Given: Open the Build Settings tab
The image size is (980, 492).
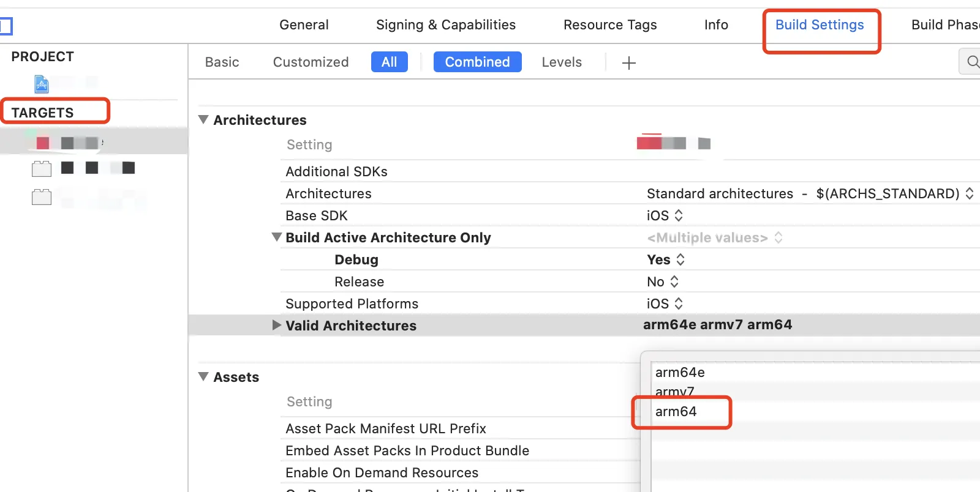Looking at the screenshot, I should point(820,25).
